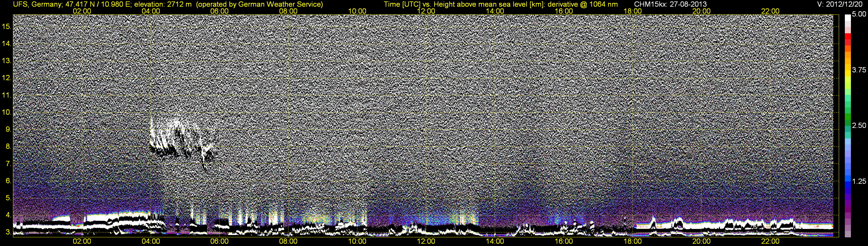Click the '12:00' label on the top time axis
Image resolution: width=868 pixels, height=246 pixels.
(x=426, y=11)
